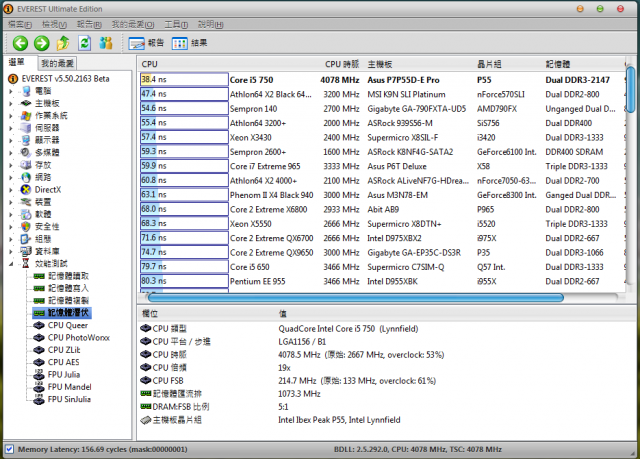640x459 pixels.
Task: Open the CPU AES benchmark
Action: [57, 362]
